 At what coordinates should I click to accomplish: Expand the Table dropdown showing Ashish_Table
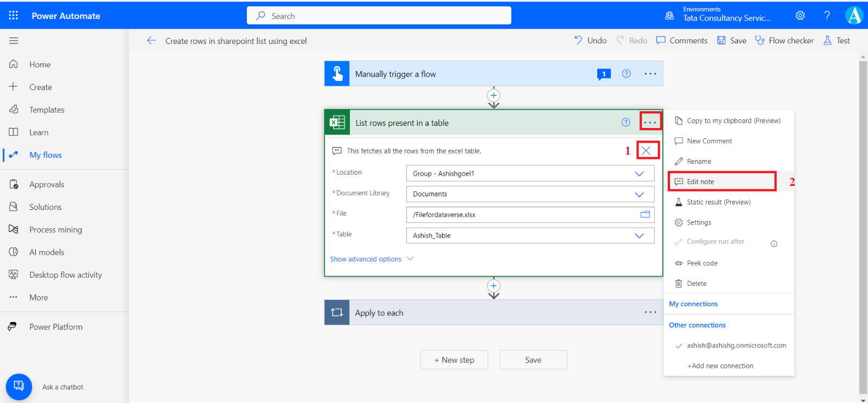click(639, 235)
